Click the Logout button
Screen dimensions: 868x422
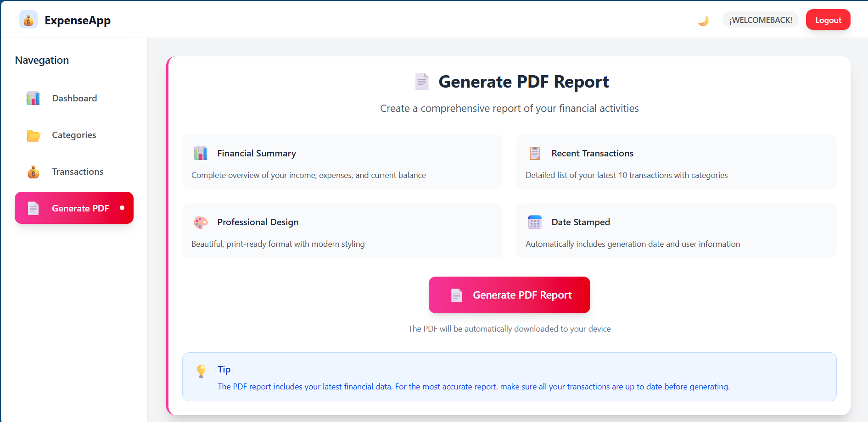pyautogui.click(x=828, y=20)
